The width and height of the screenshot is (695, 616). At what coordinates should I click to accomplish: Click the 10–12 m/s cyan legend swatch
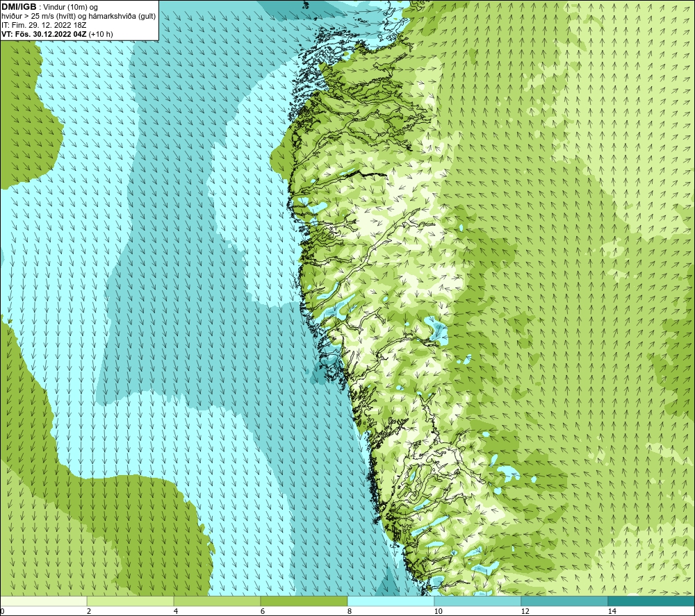[x=477, y=601]
